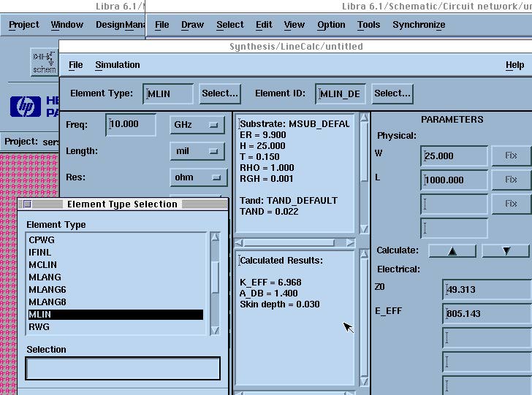The height and width of the screenshot is (395, 532).
Task: Open the Tools menu in Schematic window
Action: (x=368, y=25)
